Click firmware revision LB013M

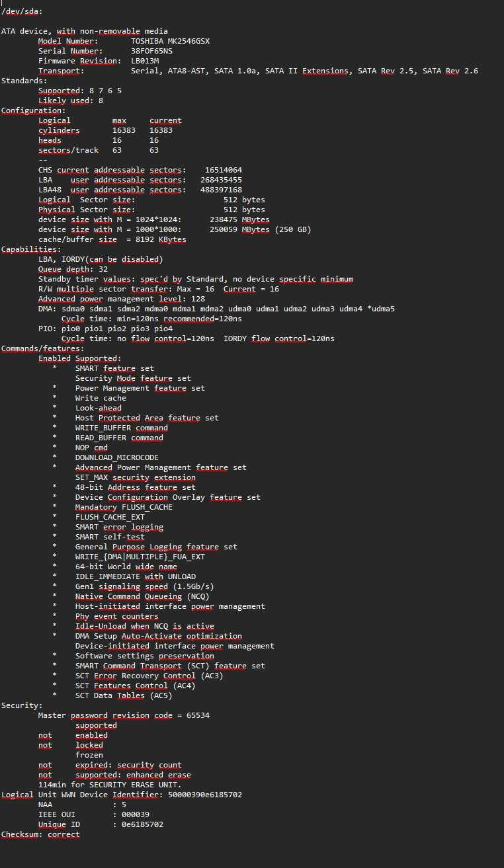145,61
